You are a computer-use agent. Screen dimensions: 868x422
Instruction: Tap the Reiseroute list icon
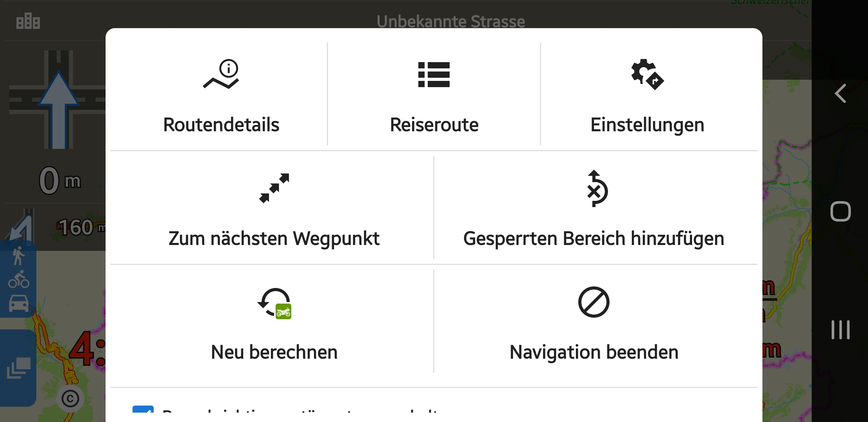434,75
